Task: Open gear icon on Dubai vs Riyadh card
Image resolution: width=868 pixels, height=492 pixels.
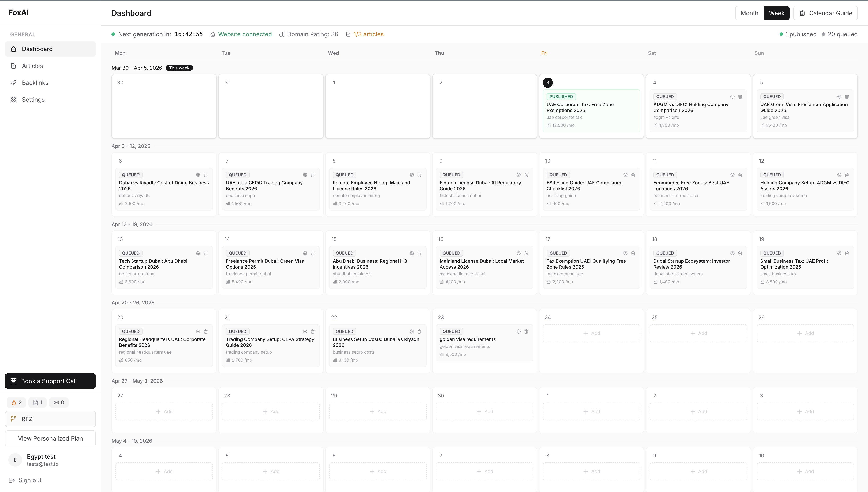Action: tap(198, 175)
